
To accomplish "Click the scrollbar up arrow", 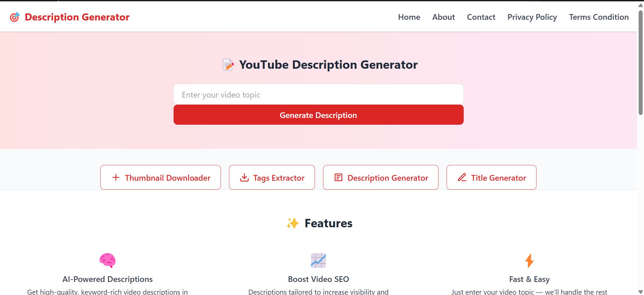I will point(641,5).
